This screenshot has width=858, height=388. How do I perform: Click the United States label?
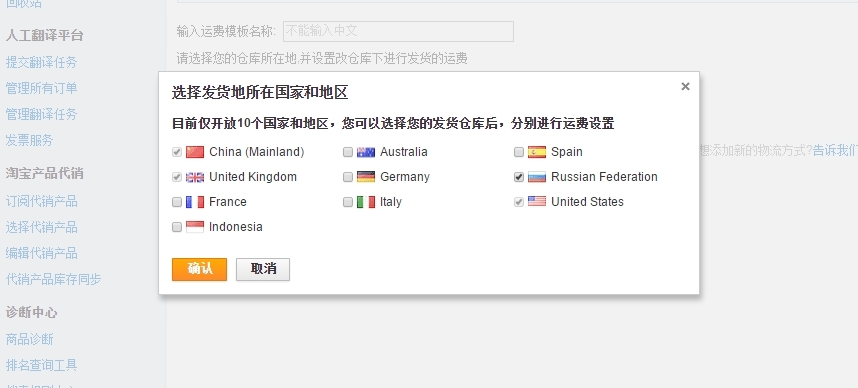pos(587,202)
